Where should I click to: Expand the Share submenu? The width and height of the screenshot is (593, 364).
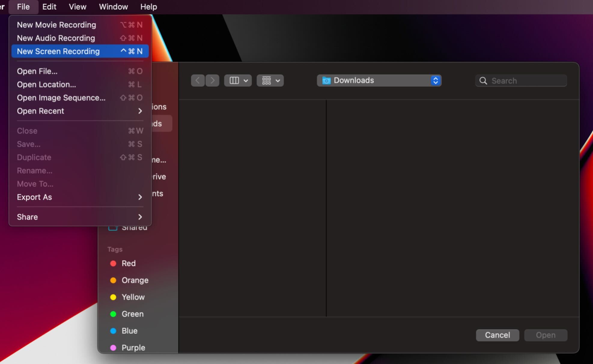click(x=79, y=217)
